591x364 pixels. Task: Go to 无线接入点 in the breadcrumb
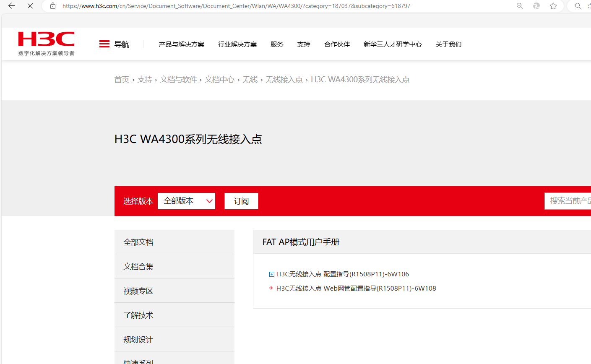(x=284, y=80)
